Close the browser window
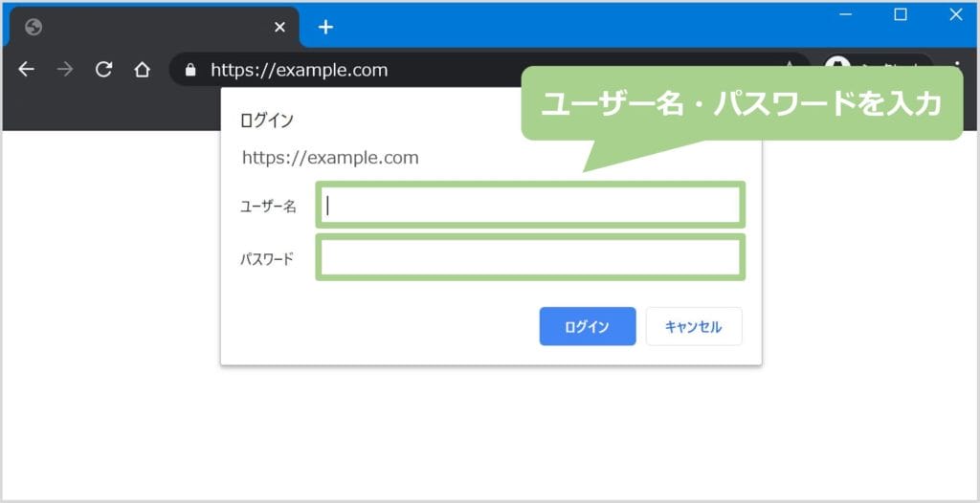The image size is (980, 503). 955,14
